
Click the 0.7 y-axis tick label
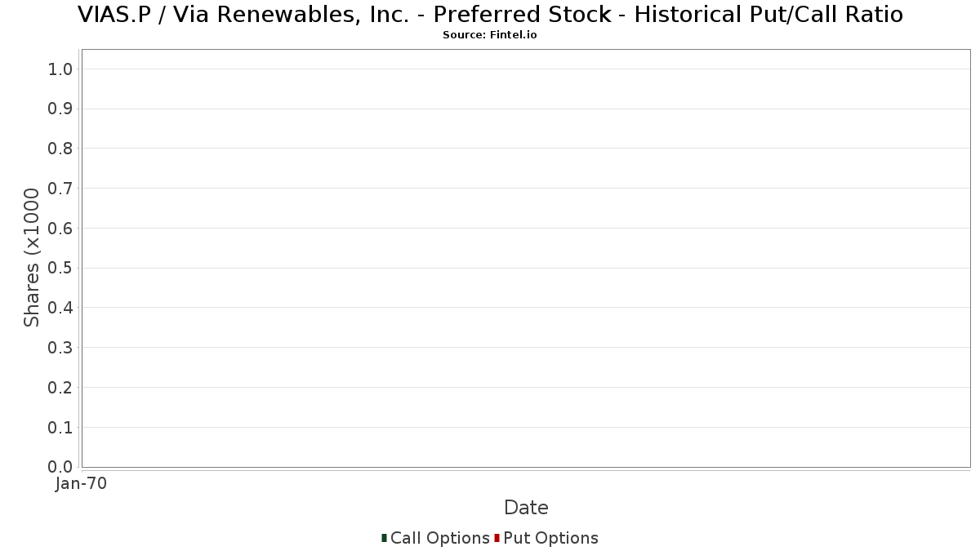tap(61, 189)
